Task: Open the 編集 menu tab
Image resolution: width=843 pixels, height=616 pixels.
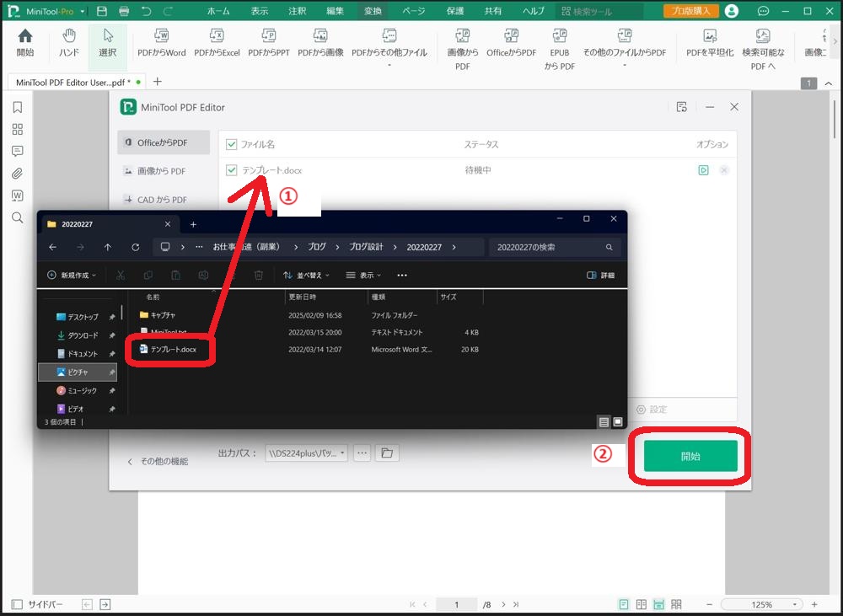Action: pyautogui.click(x=335, y=11)
